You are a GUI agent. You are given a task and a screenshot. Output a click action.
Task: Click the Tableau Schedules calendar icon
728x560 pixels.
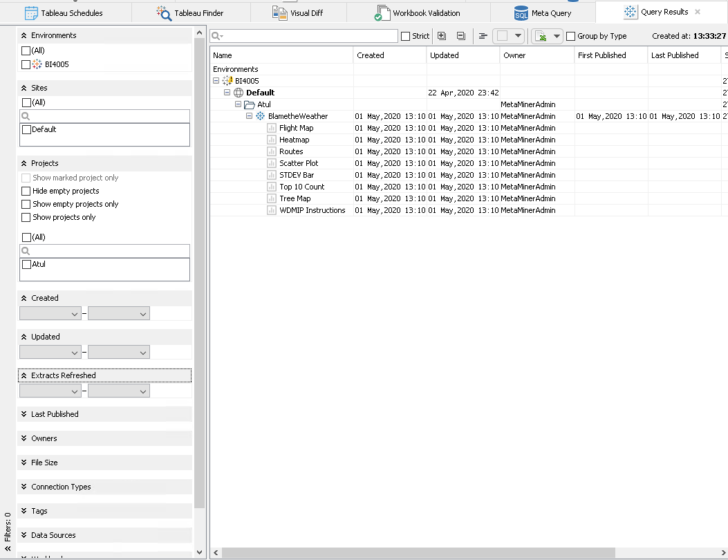tap(31, 13)
